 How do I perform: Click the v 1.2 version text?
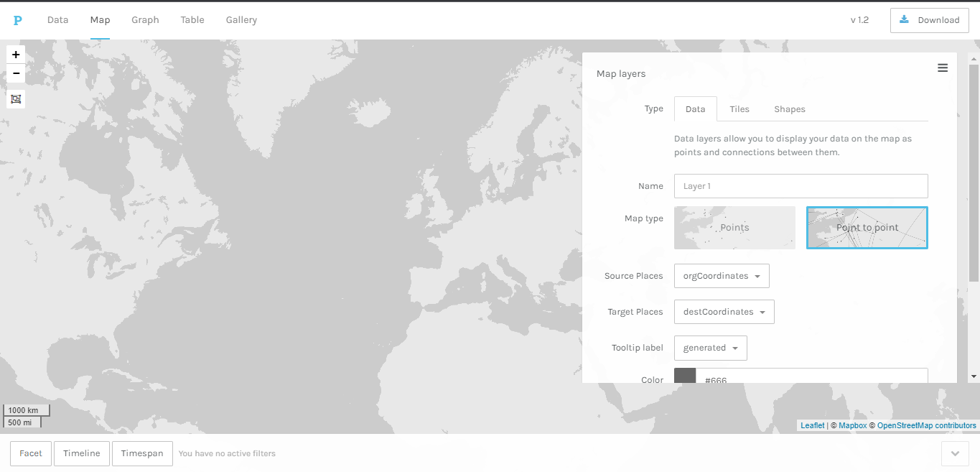(859, 20)
